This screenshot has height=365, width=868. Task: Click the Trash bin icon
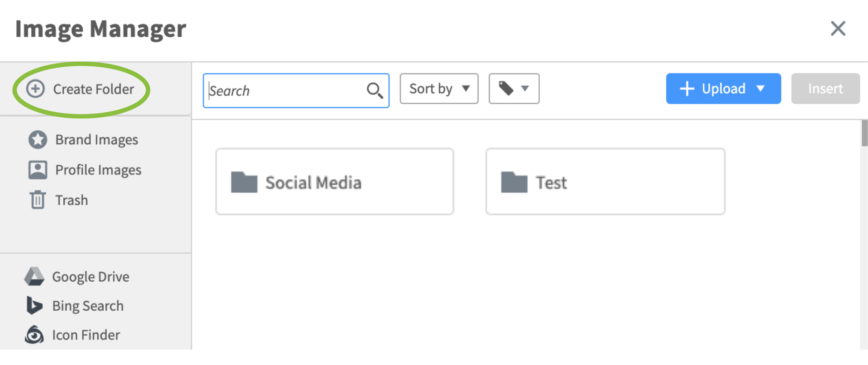[x=37, y=200]
